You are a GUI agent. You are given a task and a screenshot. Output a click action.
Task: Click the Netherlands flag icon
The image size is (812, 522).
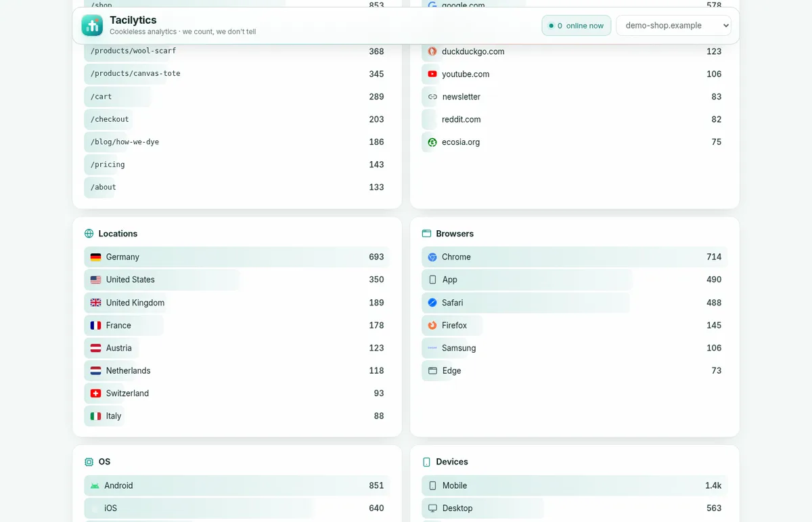tap(95, 371)
